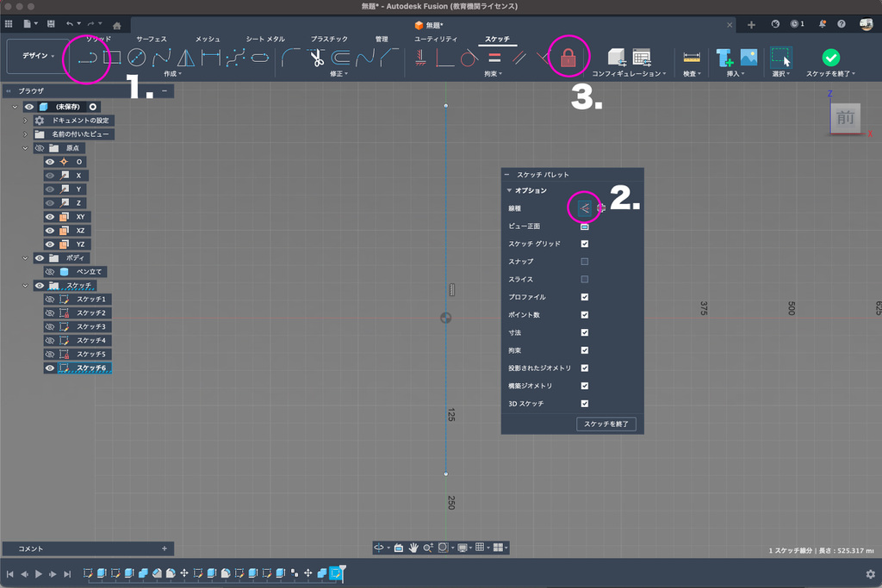Click the Measure ruler icon under 検査
This screenshot has width=882, height=588.
691,58
